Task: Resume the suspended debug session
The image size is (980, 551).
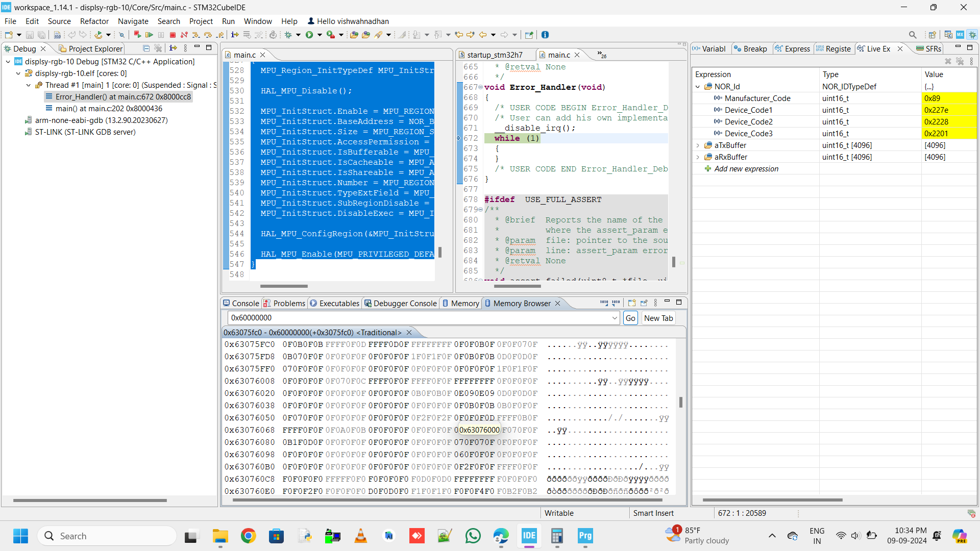Action: pyautogui.click(x=149, y=35)
